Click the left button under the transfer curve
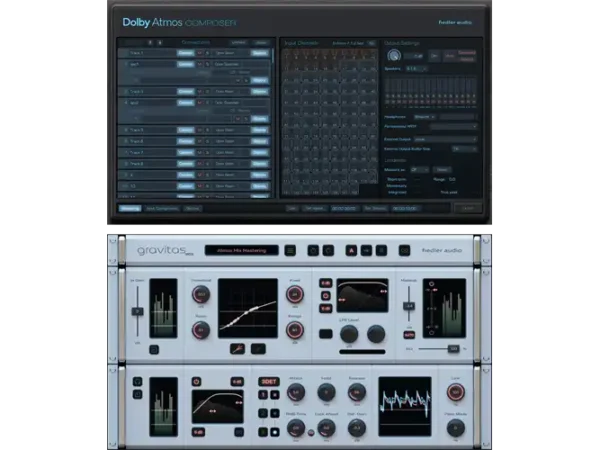 pos(238,349)
